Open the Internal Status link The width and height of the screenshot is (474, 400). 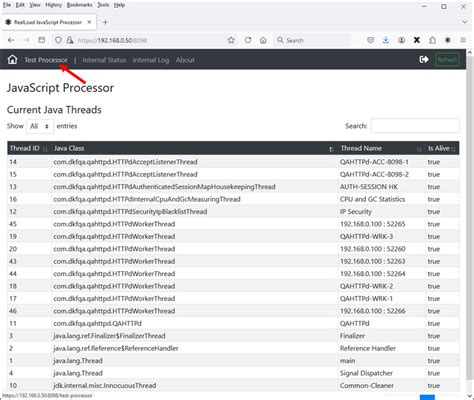click(x=104, y=60)
